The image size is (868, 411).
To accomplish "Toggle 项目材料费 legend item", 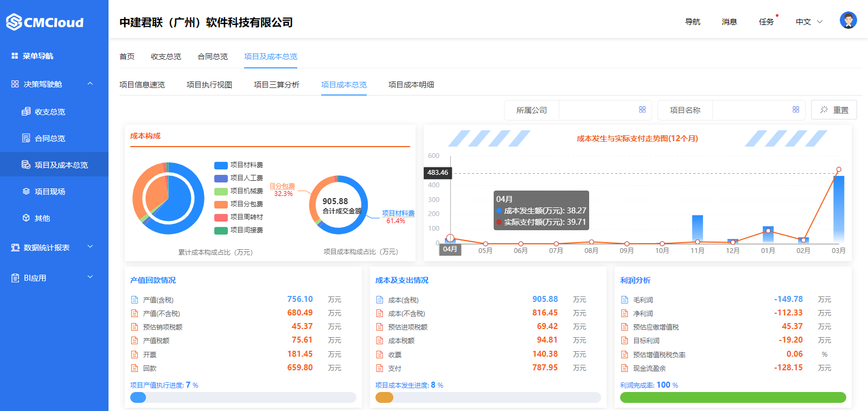I will (x=239, y=165).
